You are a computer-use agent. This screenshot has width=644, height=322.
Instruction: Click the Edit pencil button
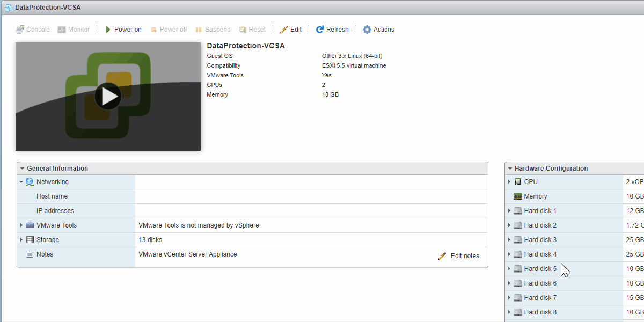(290, 30)
